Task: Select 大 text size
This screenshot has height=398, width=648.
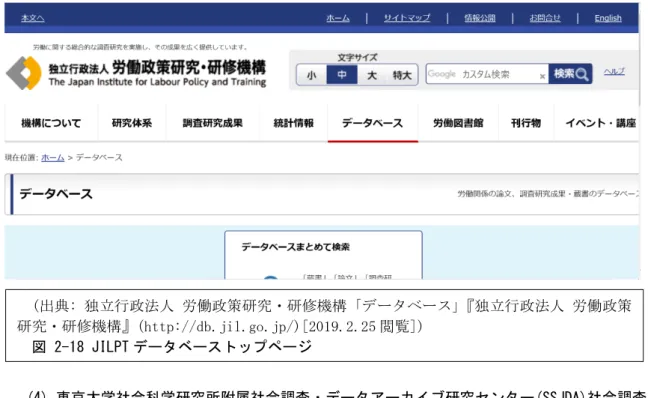Action: (372, 75)
